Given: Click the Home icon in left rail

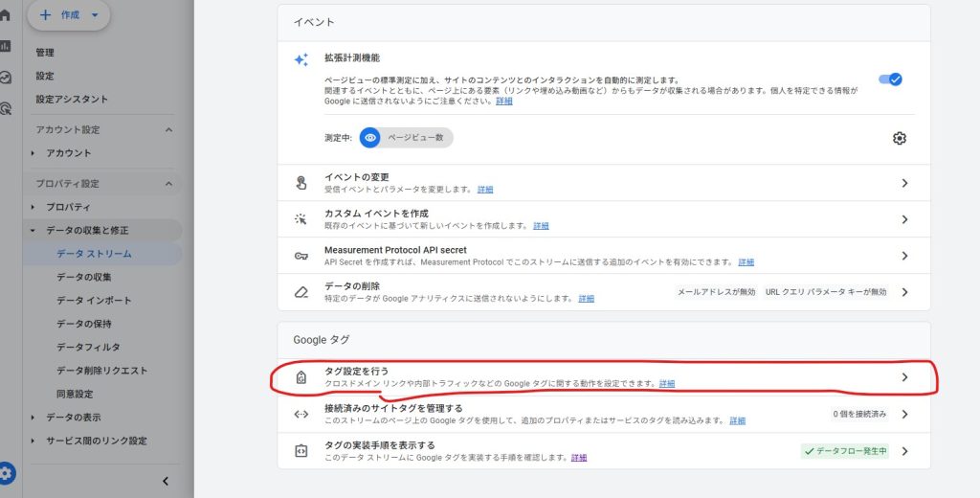Looking at the screenshot, I should (6, 15).
